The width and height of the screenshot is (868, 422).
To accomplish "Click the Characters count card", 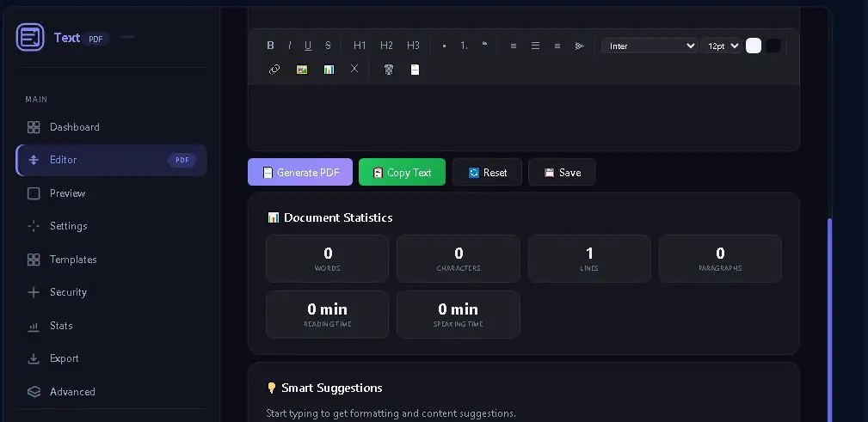I will click(x=459, y=259).
